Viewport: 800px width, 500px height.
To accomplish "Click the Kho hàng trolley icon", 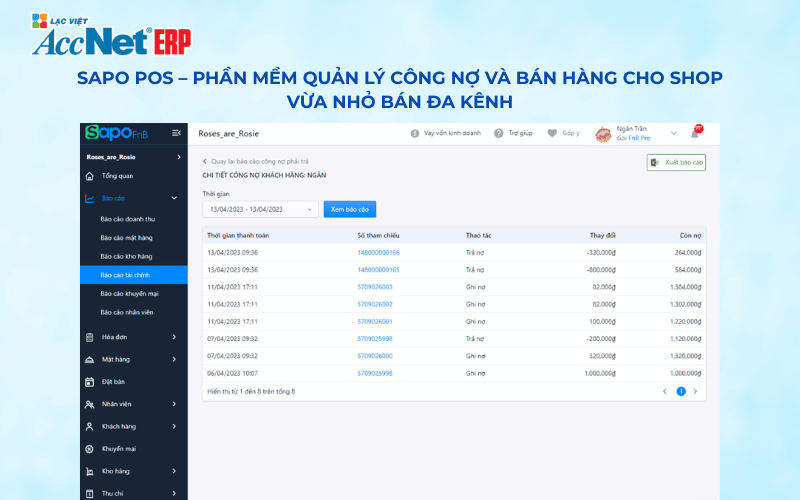I will [x=89, y=471].
